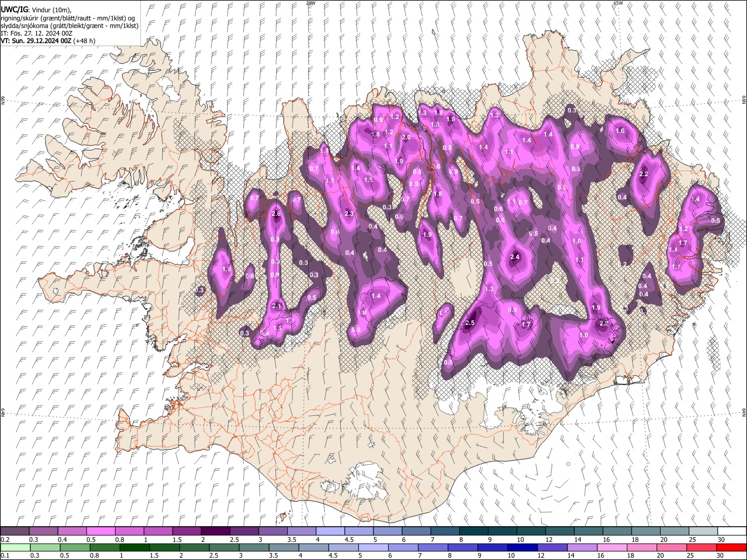This screenshot has height=560, width=747.
Task: Click the darkest purple 2–2.5 snow scale swatch
Action: 215,531
